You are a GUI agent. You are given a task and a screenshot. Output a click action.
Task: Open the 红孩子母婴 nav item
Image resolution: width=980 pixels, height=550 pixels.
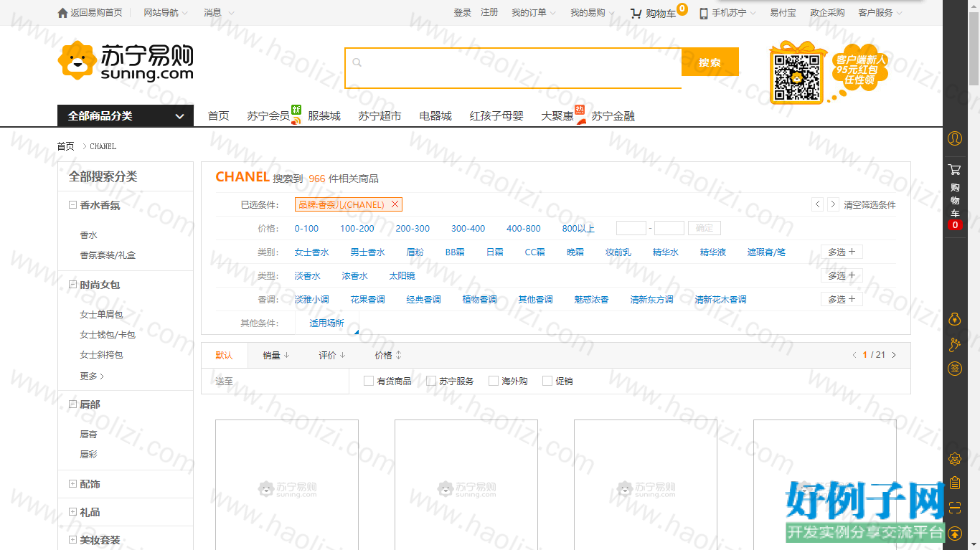point(496,116)
